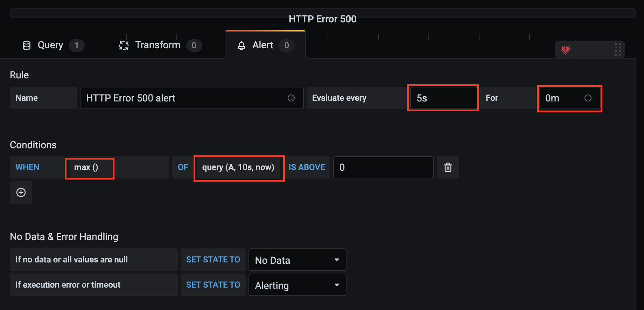Click the database icon on Query tab
The image size is (644, 310).
pyautogui.click(x=27, y=45)
